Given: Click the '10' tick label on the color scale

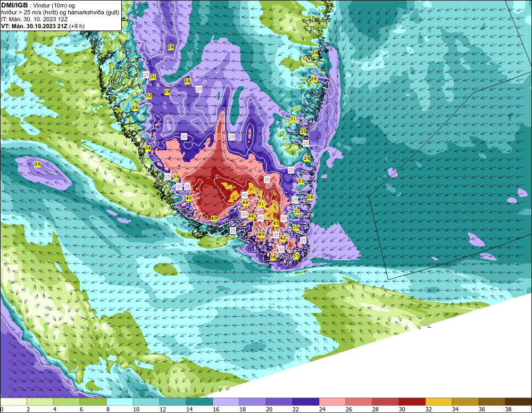Looking at the screenshot, I should [x=136, y=410].
